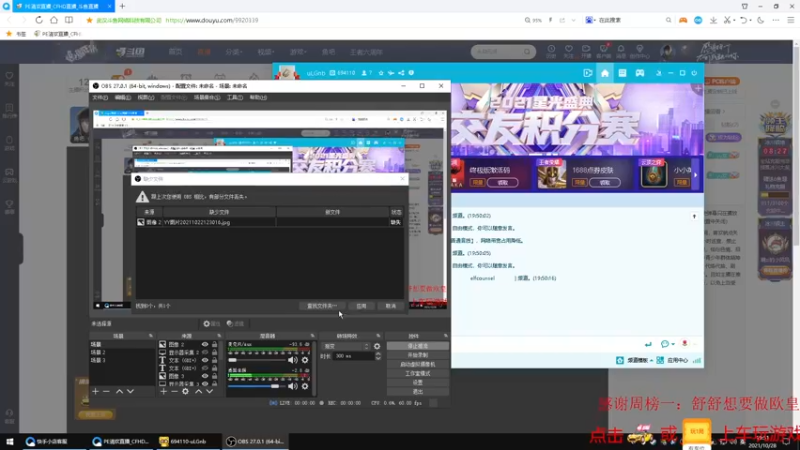Mute the 桌面音频 channel speaker
The image size is (800, 450).
click(293, 386)
